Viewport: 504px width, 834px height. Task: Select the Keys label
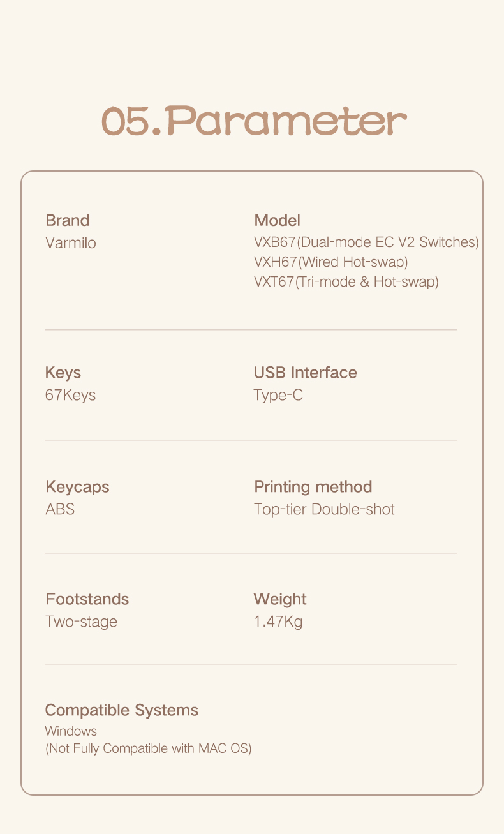click(63, 373)
